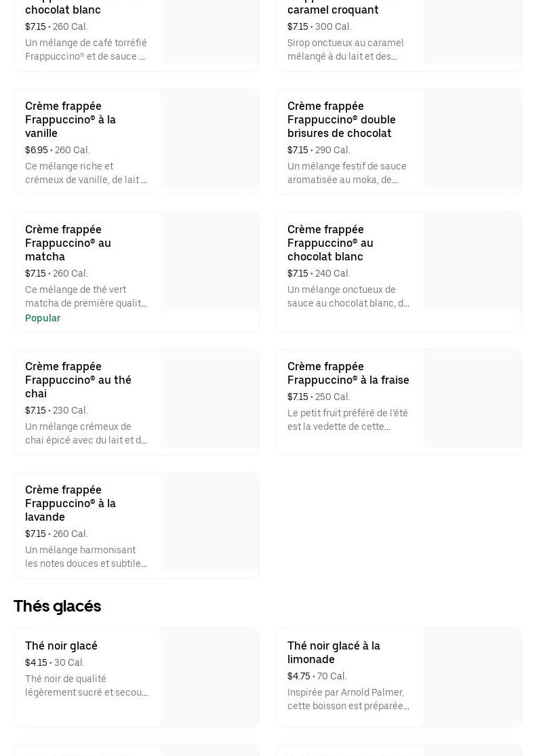Click the double brisures de chocolat thumbnail
545x756 pixels.
[472, 138]
